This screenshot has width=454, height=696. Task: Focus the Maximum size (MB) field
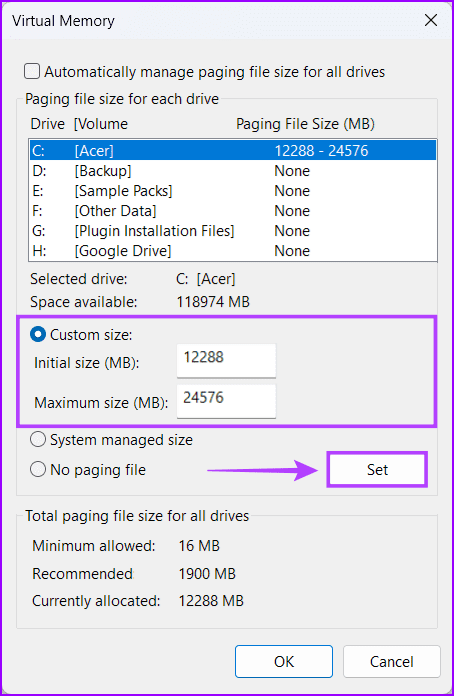(x=226, y=401)
